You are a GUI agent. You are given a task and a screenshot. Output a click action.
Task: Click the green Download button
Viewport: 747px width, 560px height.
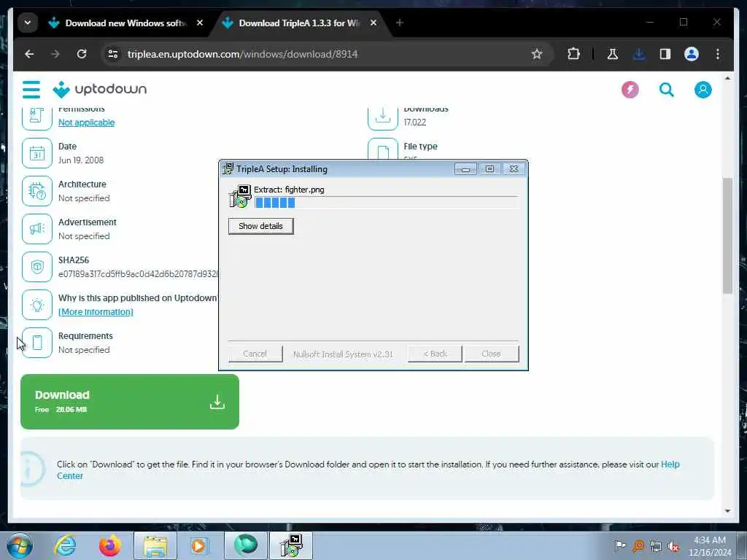pos(130,402)
